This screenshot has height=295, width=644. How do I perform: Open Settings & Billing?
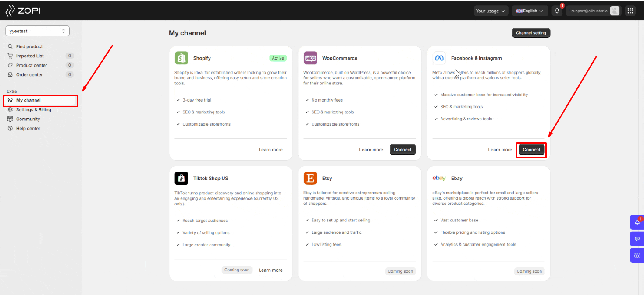click(33, 110)
